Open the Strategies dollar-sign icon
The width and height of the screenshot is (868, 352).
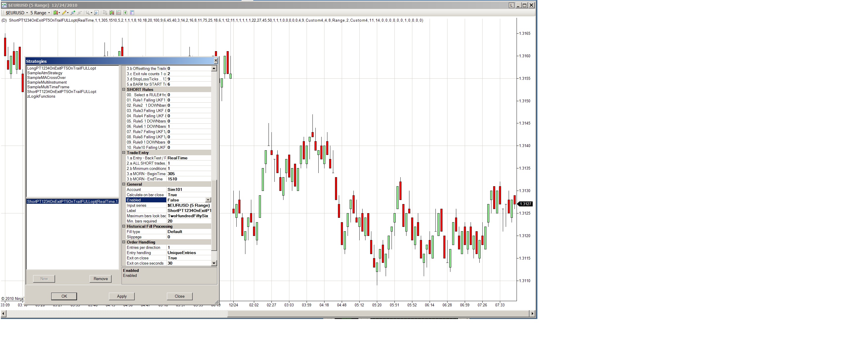click(125, 13)
